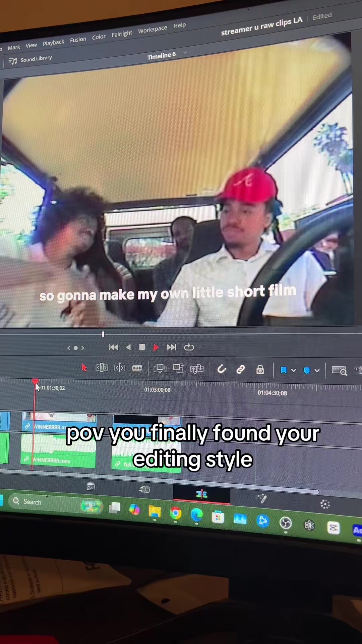Click the viewer scrubber handle
Image resolution: width=362 pixels, height=644 pixels.
[103, 334]
